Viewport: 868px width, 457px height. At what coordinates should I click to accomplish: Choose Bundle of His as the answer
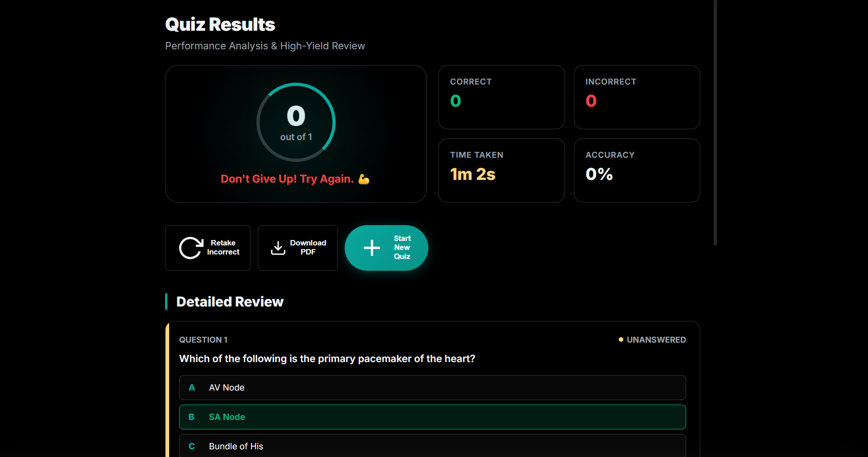click(432, 446)
